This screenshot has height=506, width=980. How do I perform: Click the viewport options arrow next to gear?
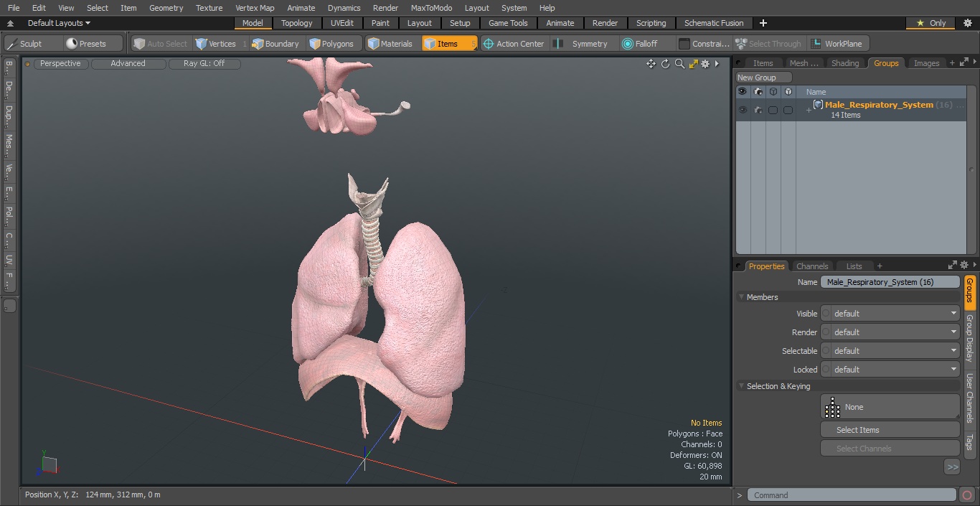(x=716, y=64)
